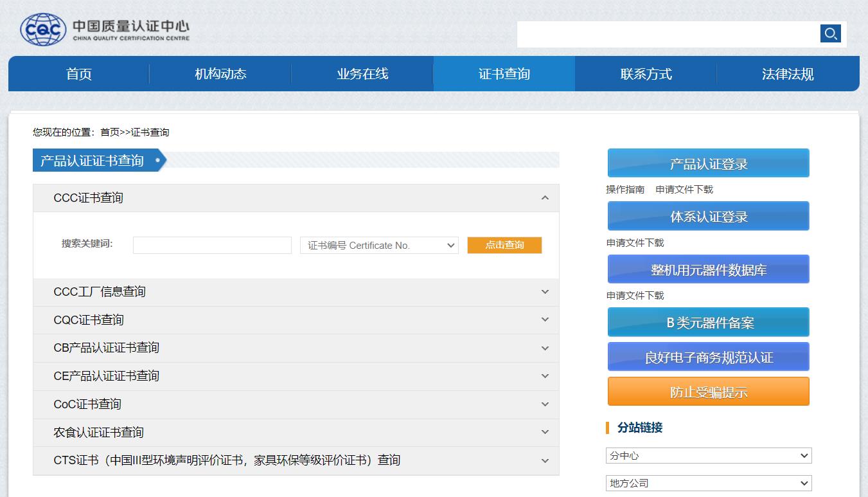Select the 法律法规 navigation tab
Viewport: 868px width, 497px height.
pos(788,74)
